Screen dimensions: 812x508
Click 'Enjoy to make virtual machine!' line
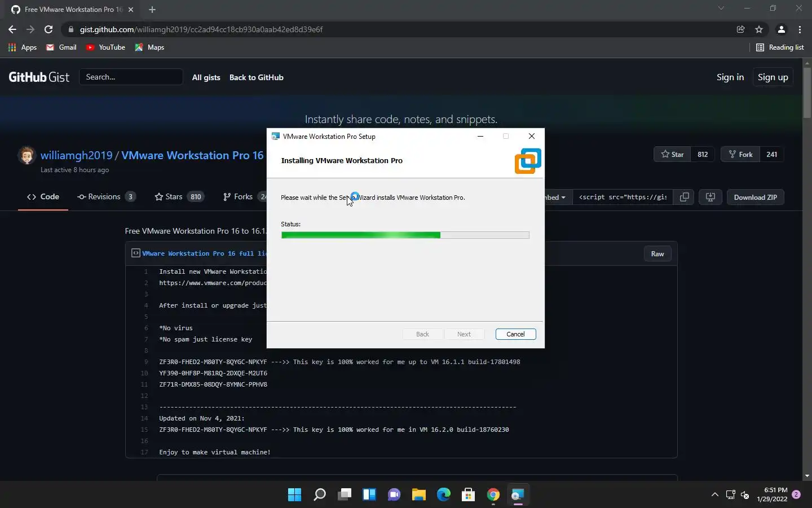[x=215, y=452]
